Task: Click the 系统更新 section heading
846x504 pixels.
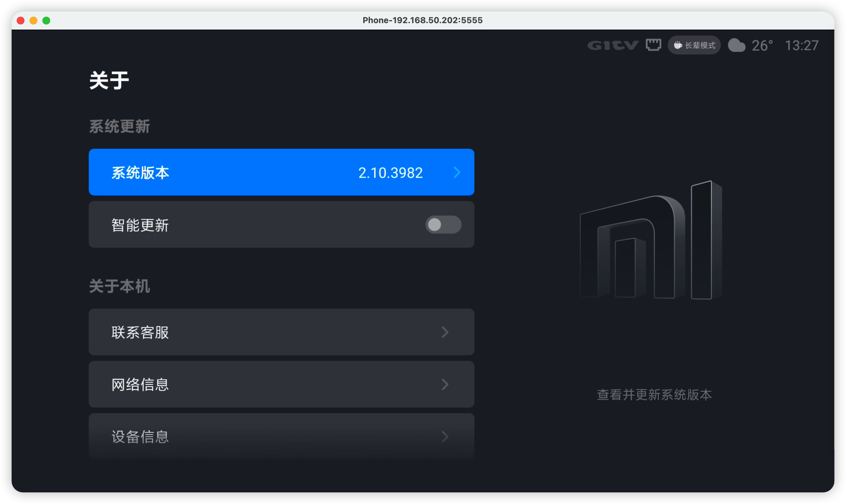Action: point(119,126)
